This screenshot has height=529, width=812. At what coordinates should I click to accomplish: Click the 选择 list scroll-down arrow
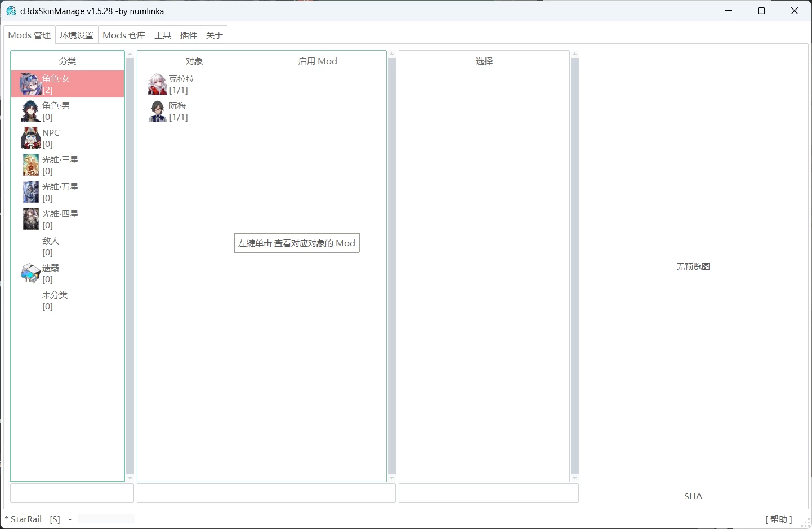pos(575,478)
